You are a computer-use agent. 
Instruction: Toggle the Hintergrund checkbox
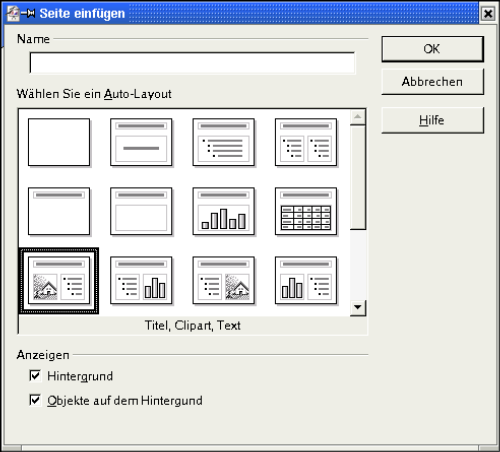coord(35,376)
